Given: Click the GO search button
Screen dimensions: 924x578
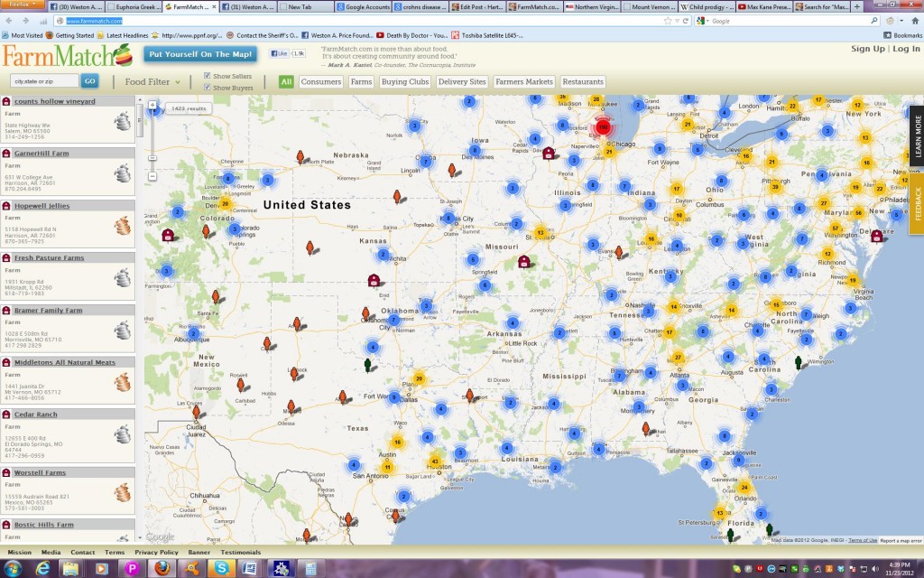Looking at the screenshot, I should pos(89,80).
